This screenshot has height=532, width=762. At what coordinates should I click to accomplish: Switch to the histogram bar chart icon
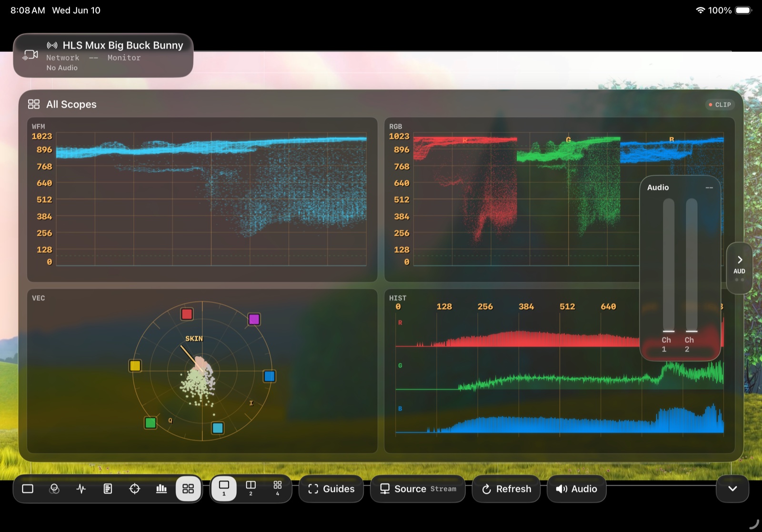tap(161, 489)
